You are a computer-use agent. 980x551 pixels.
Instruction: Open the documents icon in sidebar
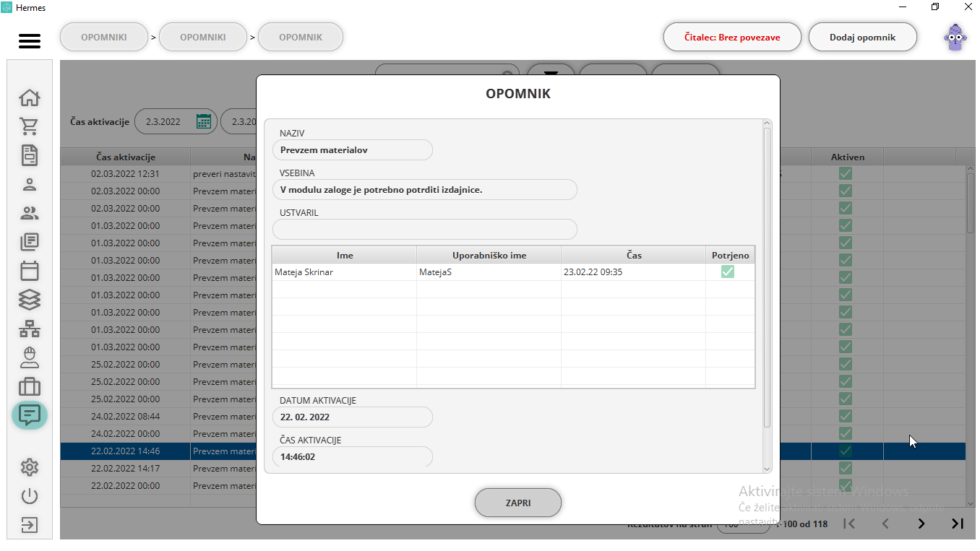(30, 155)
